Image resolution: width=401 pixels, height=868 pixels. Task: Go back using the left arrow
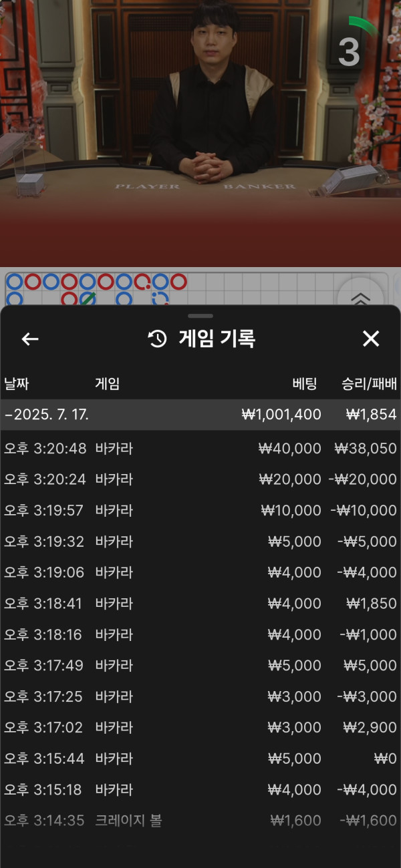(x=30, y=339)
